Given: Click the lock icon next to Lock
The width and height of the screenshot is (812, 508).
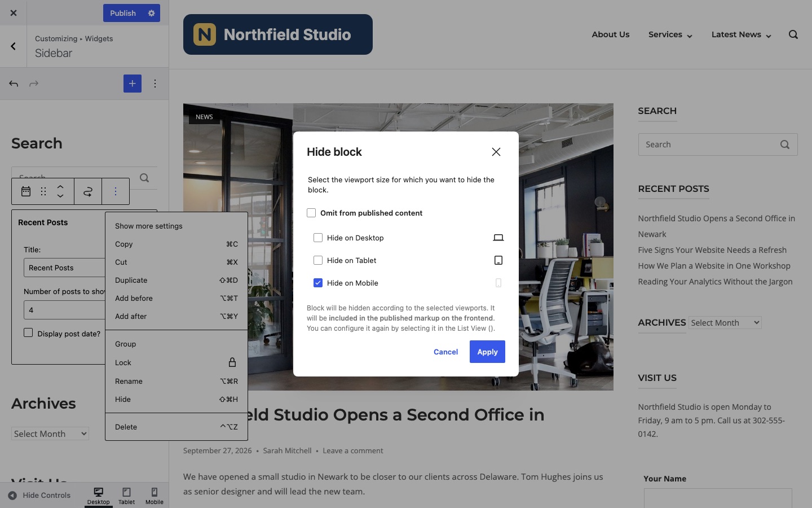Looking at the screenshot, I should pos(232,362).
